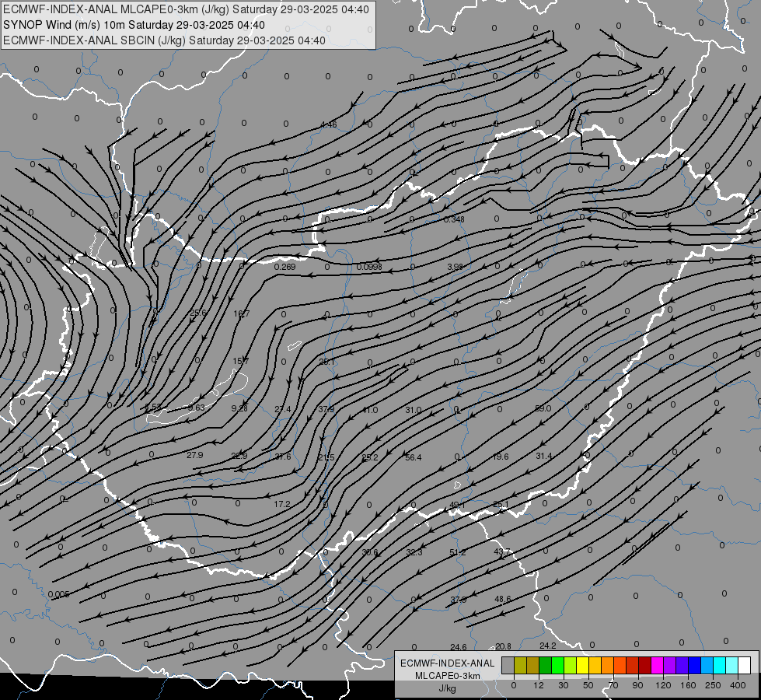Select the map value 27.4
This screenshot has height=700, width=761.
pos(283,410)
